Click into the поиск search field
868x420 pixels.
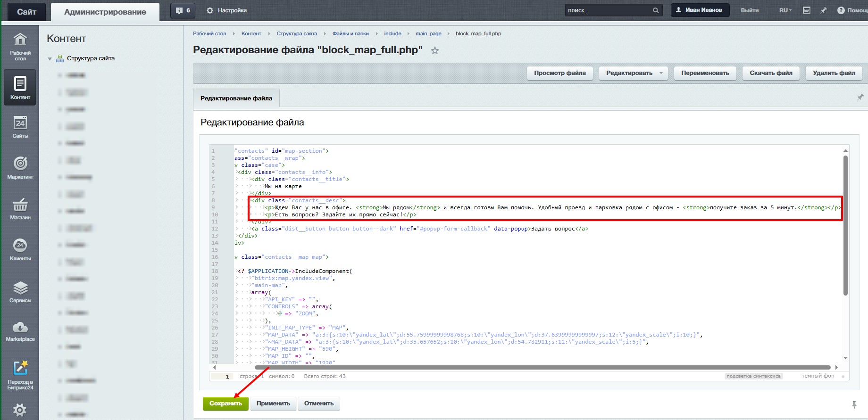[608, 10]
